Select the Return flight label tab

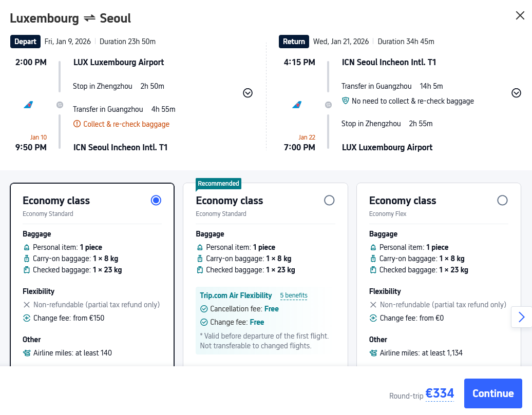coord(294,42)
